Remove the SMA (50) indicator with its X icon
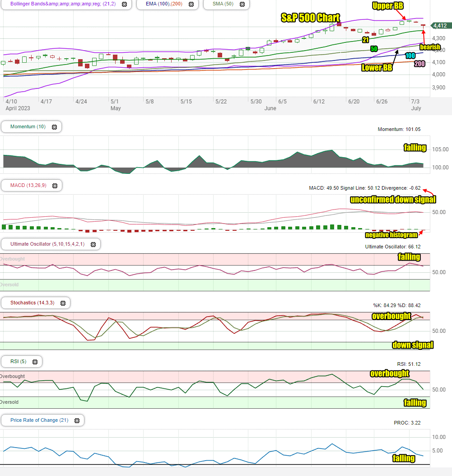This screenshot has height=476, width=452. click(x=242, y=4)
